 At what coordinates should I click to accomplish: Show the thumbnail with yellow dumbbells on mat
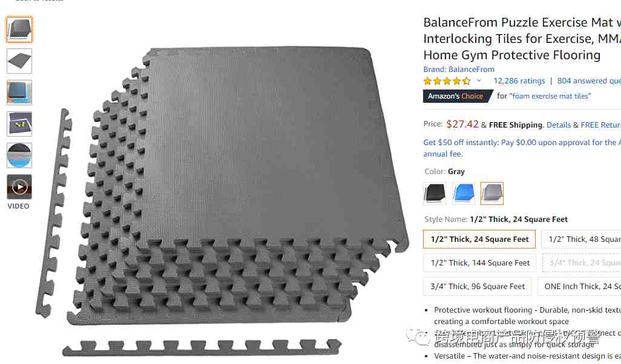19,124
